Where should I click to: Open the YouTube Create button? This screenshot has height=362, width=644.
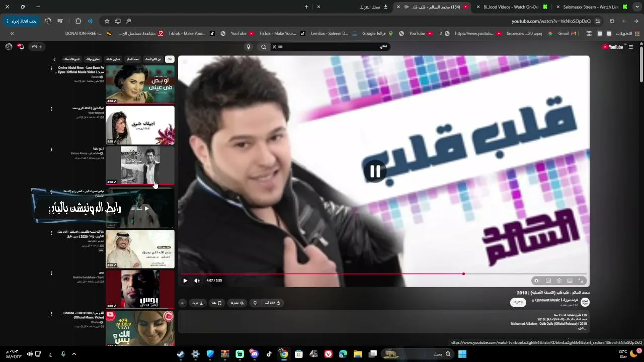(37, 47)
